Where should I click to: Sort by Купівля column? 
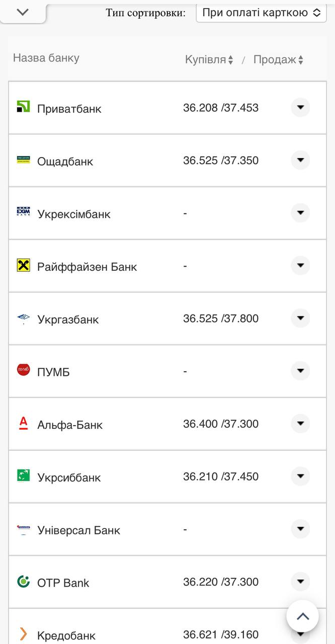click(209, 60)
